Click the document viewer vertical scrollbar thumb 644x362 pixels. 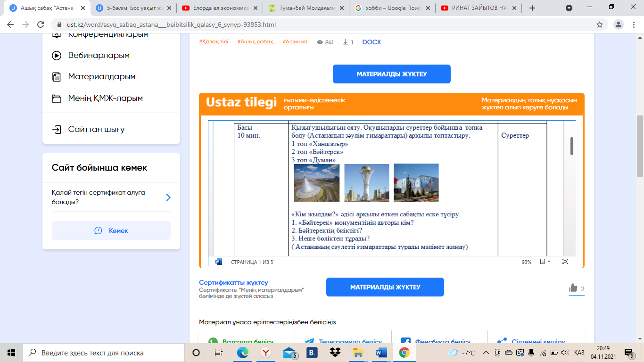(x=572, y=146)
